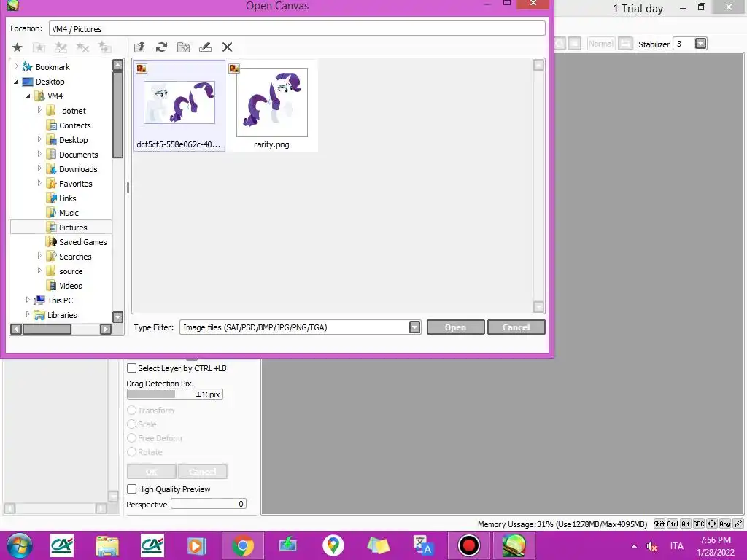Screen dimensions: 747x560
Task: Select the Free Deform radio button
Action: pyautogui.click(x=131, y=437)
